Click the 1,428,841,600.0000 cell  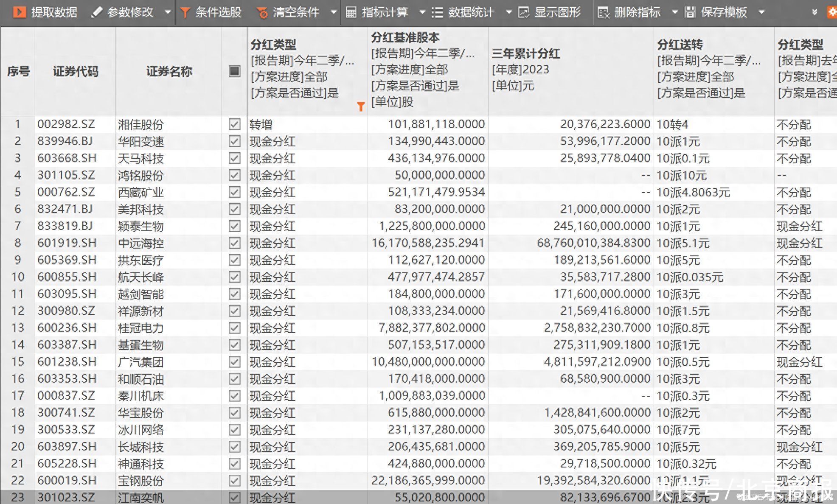coord(598,413)
